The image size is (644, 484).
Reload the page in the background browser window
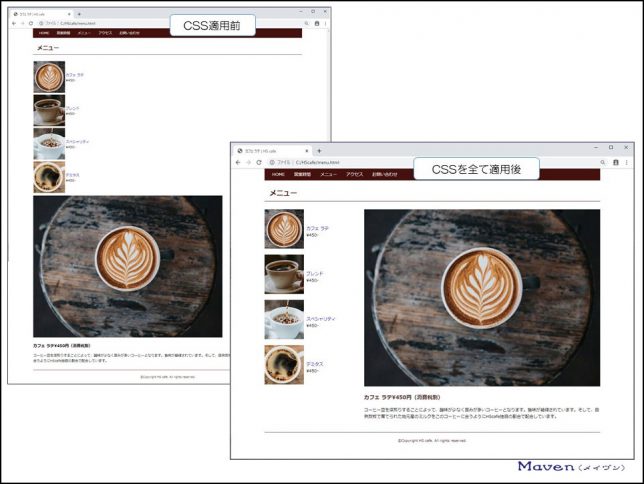click(x=31, y=23)
